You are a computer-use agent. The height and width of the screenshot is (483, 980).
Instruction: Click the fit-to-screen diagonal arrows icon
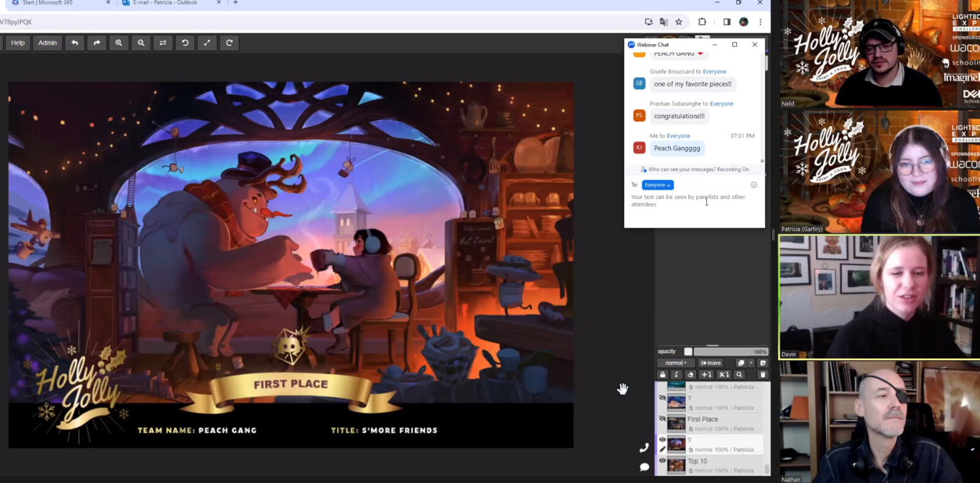[207, 43]
